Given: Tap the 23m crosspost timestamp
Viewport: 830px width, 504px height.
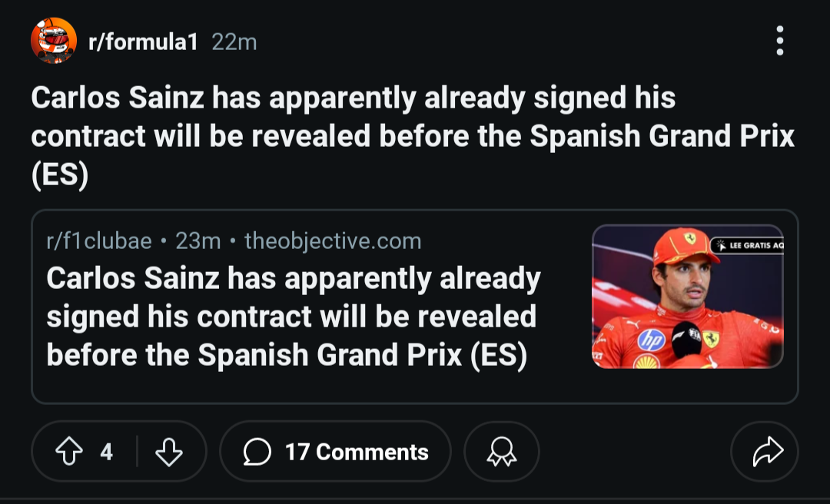Looking at the screenshot, I should click(198, 241).
